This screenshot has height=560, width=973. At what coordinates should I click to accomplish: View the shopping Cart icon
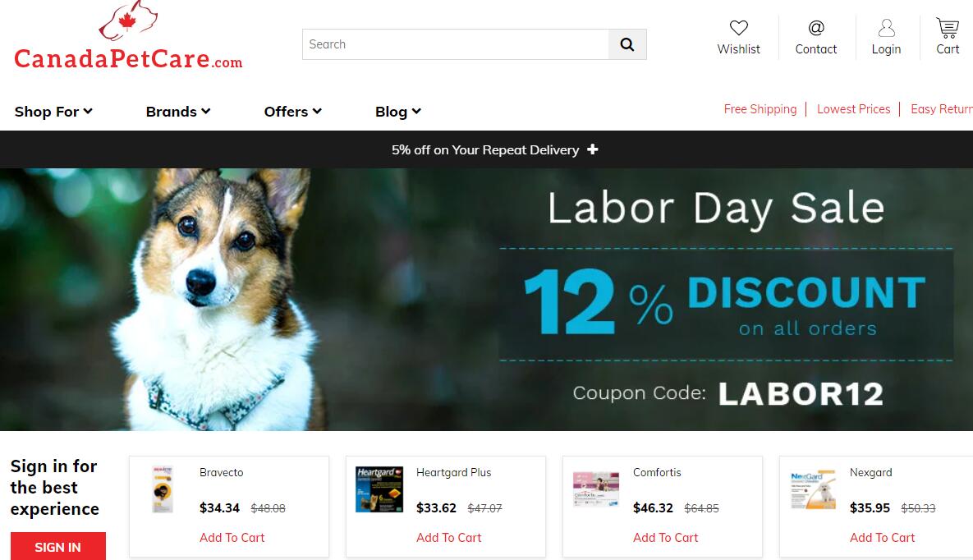click(948, 28)
